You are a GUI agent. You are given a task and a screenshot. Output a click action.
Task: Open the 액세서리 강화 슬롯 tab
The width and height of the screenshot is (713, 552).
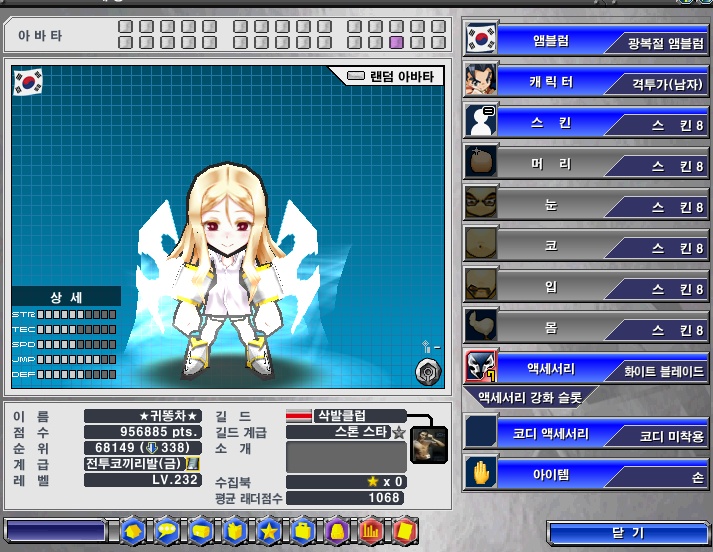(x=530, y=398)
